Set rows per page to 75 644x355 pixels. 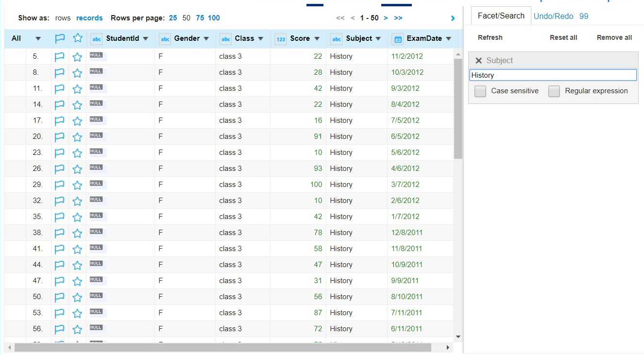(200, 18)
